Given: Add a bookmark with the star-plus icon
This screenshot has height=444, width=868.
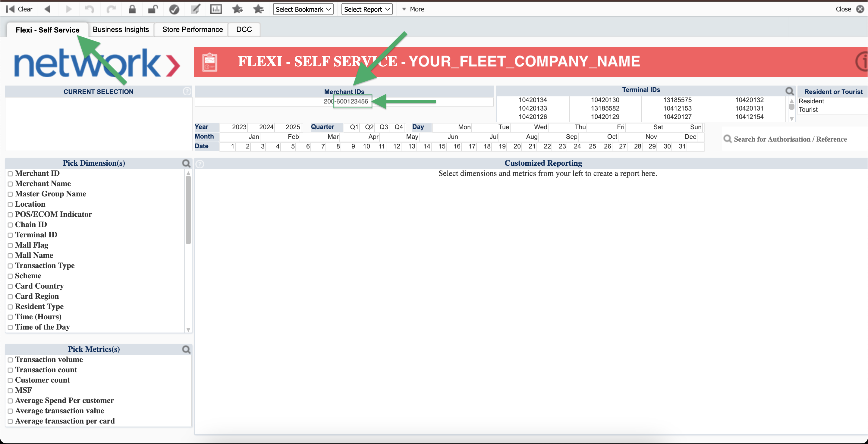Looking at the screenshot, I should 237,9.
